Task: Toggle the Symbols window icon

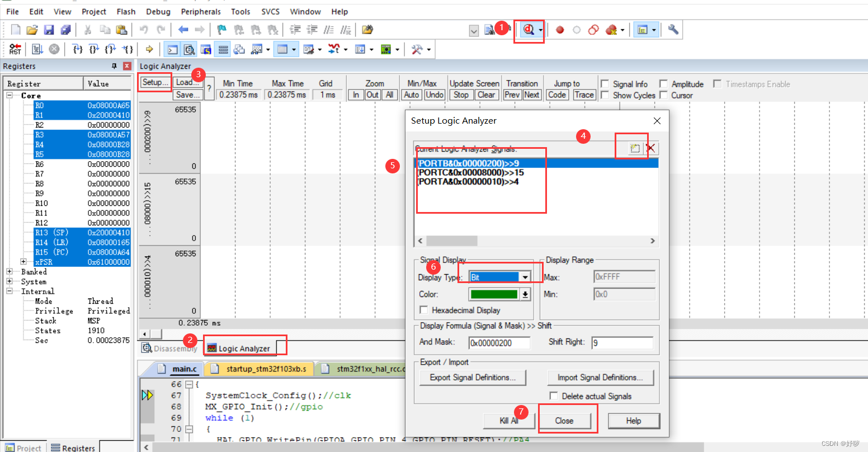Action: [206, 50]
